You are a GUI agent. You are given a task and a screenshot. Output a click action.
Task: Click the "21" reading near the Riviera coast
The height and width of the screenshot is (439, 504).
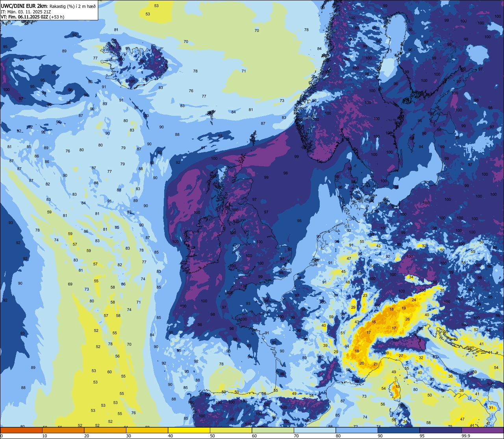point(376,364)
